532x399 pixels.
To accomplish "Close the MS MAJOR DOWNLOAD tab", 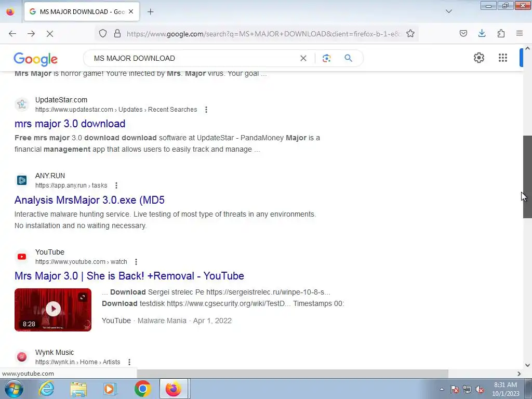I will click(x=131, y=11).
